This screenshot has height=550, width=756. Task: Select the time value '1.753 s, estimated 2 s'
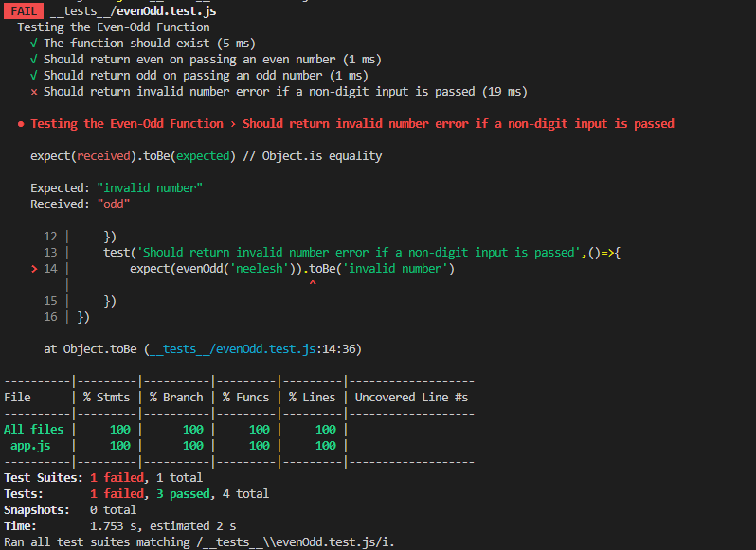click(163, 526)
